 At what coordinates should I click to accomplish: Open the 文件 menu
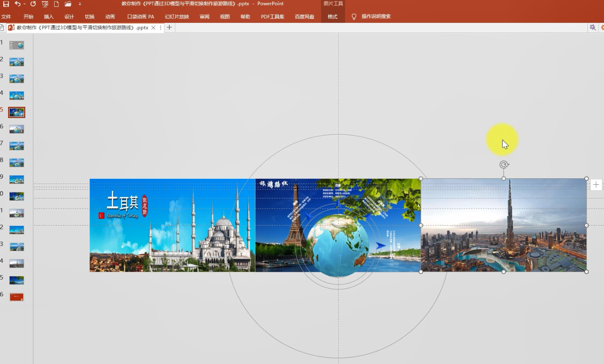pos(6,17)
